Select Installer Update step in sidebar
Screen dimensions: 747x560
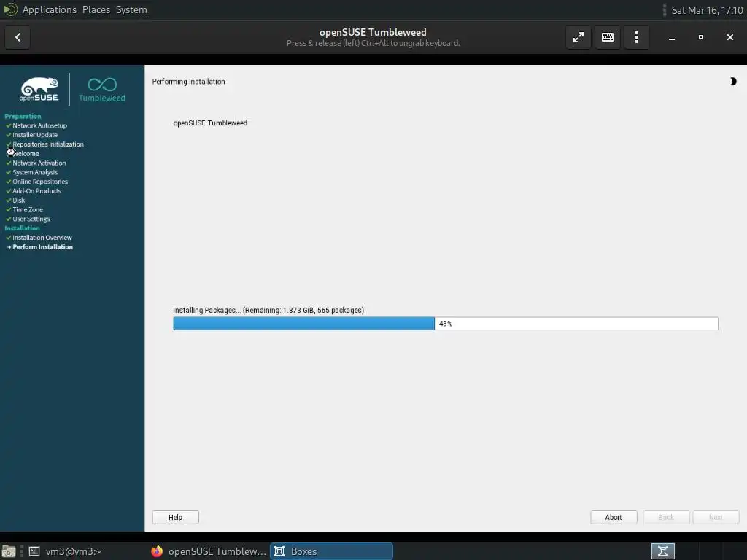35,135
